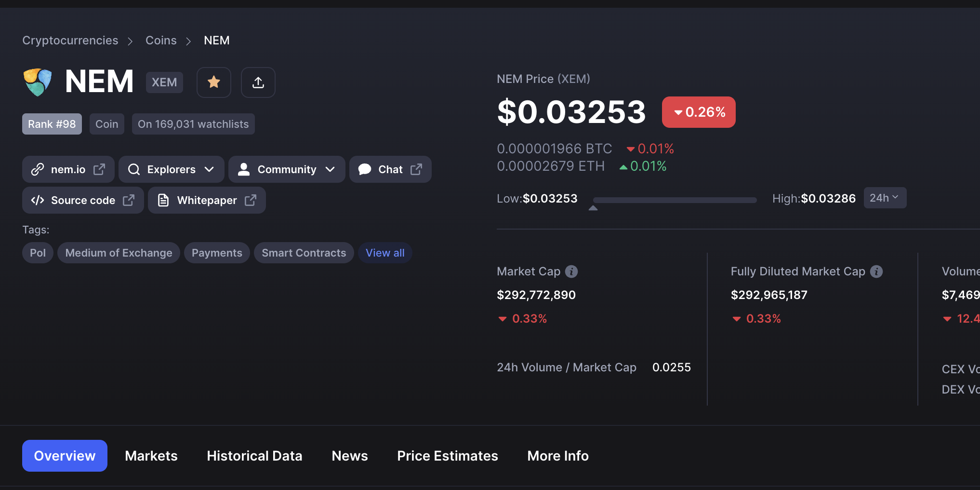
Task: Click the Low-High price range bar
Action: click(x=675, y=200)
